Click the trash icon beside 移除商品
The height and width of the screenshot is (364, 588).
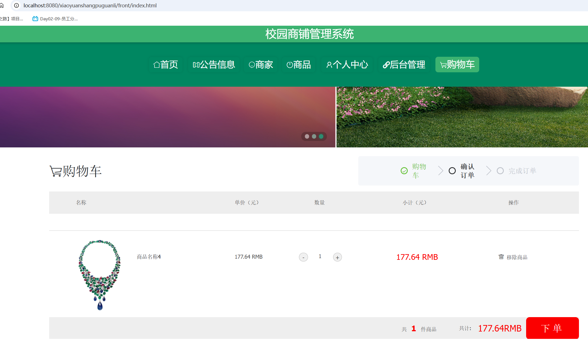pos(501,257)
